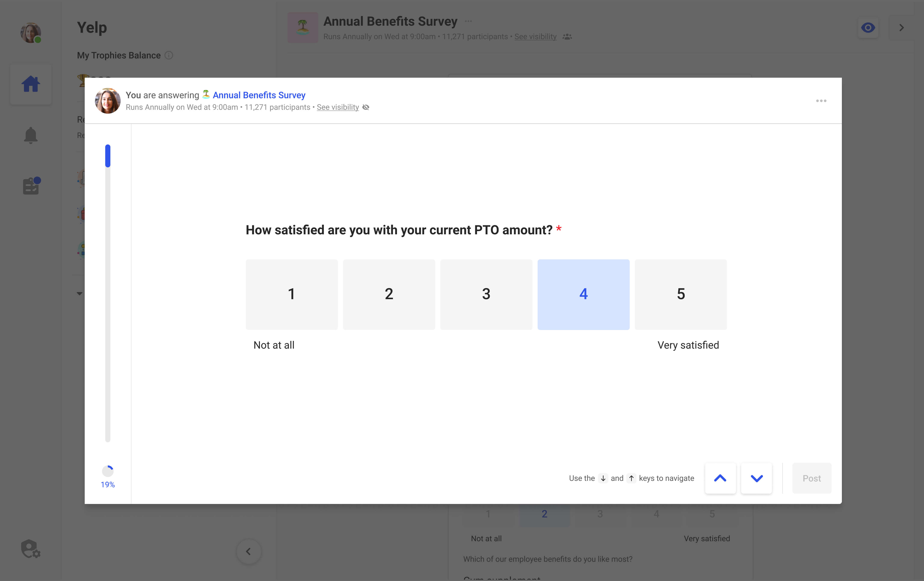Go to next question with down chevron
This screenshot has height=581, width=924.
pos(756,478)
